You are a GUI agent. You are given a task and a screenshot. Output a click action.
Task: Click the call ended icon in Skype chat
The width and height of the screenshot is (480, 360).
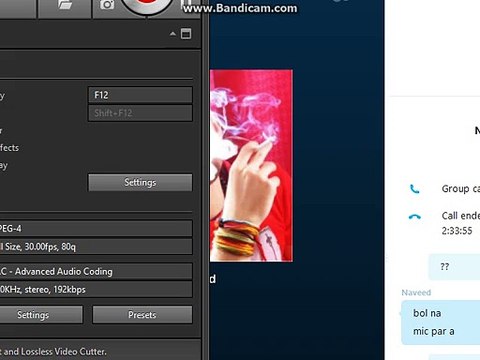coord(415,217)
